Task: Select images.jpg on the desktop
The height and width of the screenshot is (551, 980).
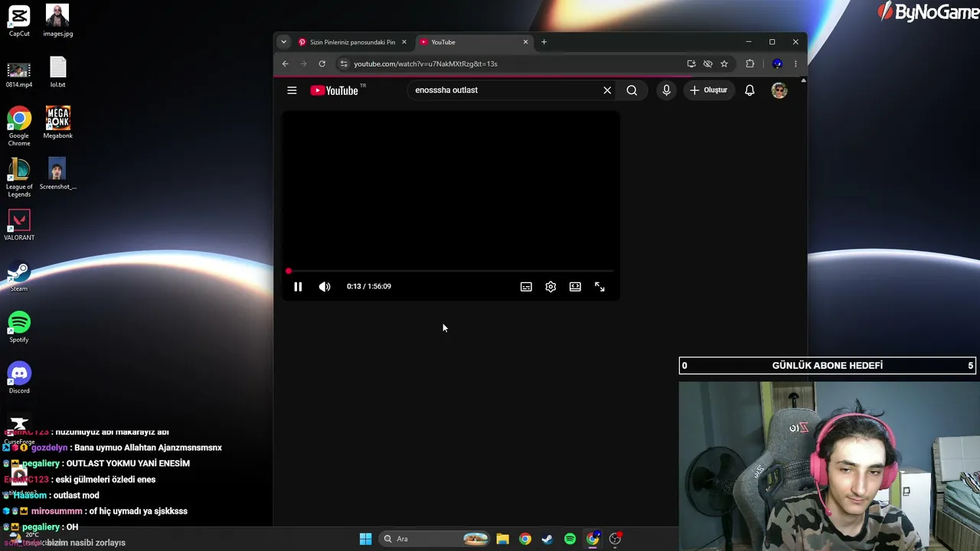Action: coord(58,21)
